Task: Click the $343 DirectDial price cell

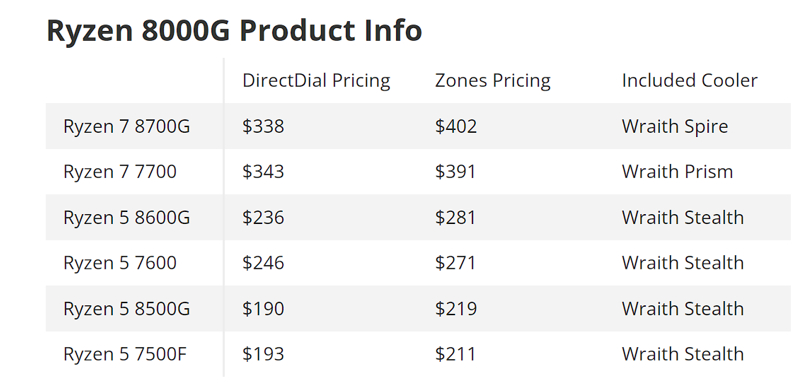Action: tap(263, 172)
